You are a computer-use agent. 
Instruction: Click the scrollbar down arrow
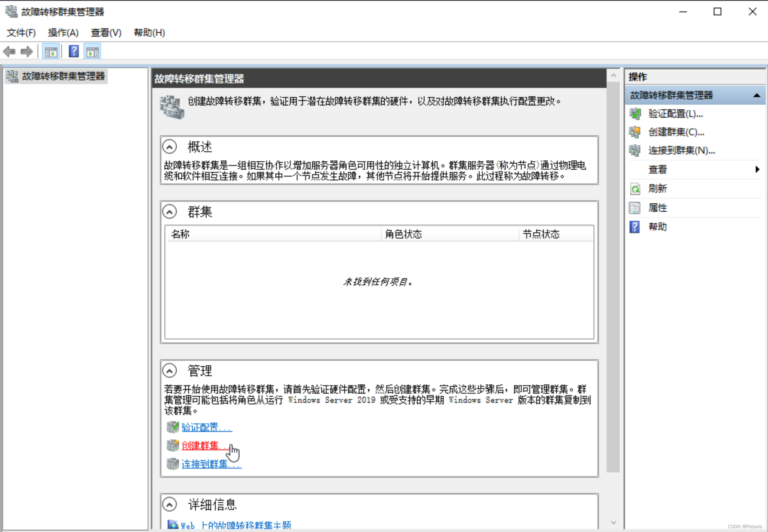click(613, 522)
